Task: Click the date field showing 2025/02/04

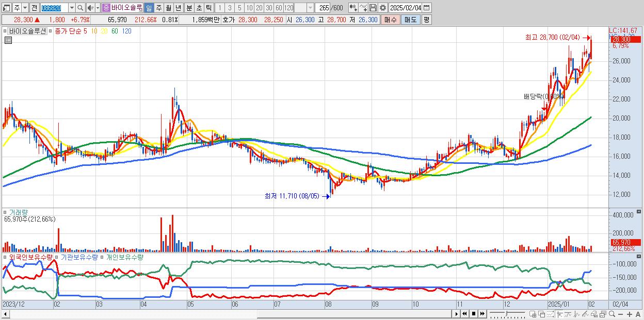Action: coord(406,8)
